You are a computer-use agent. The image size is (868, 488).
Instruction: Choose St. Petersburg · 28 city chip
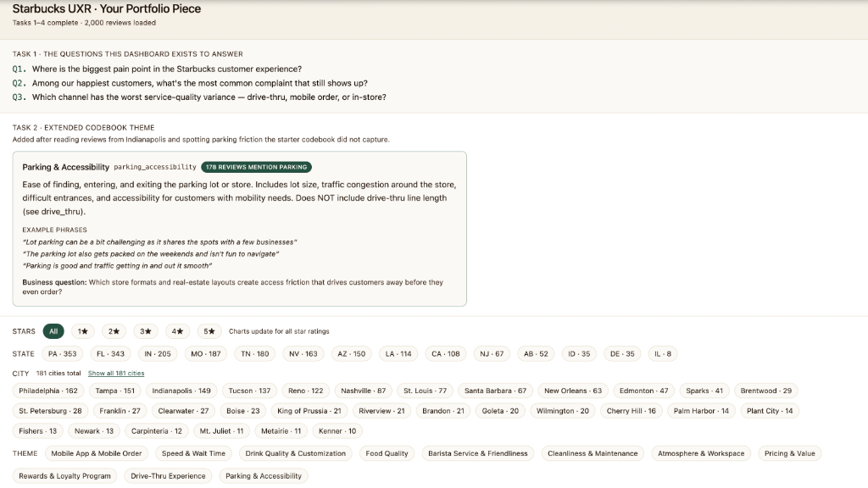pos(50,411)
